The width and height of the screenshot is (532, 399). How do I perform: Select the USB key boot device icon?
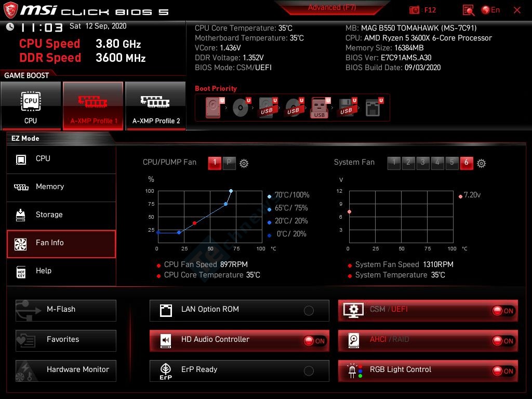click(320, 108)
